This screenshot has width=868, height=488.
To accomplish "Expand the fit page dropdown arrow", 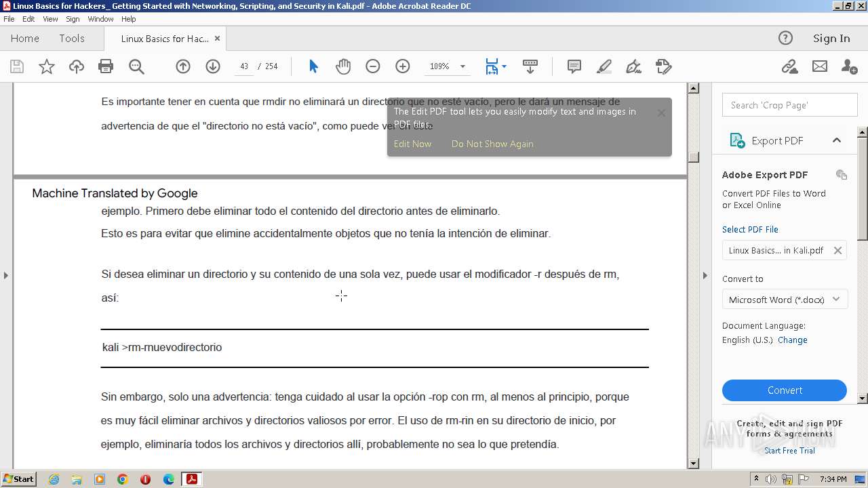I will (x=504, y=66).
